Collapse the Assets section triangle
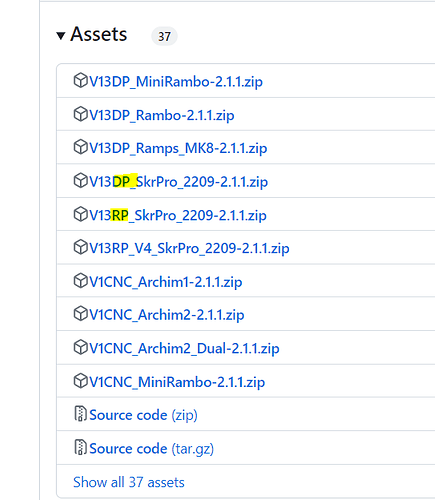This screenshot has width=435, height=500. coord(61,36)
